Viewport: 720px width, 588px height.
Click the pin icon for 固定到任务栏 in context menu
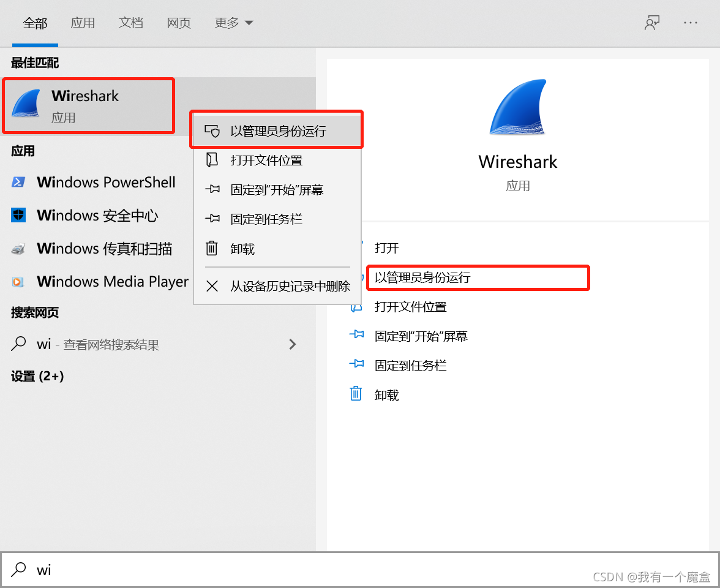[212, 218]
